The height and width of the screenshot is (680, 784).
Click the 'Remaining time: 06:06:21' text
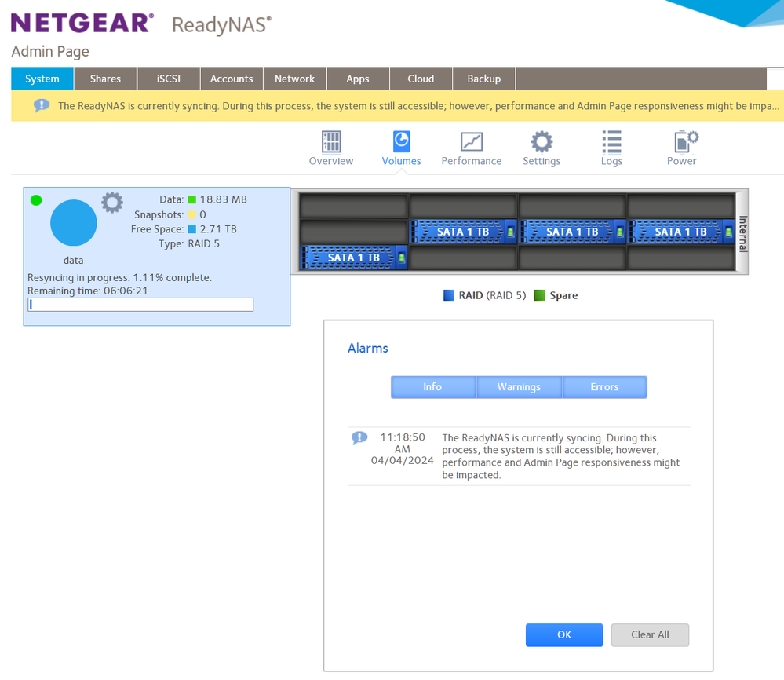click(87, 291)
